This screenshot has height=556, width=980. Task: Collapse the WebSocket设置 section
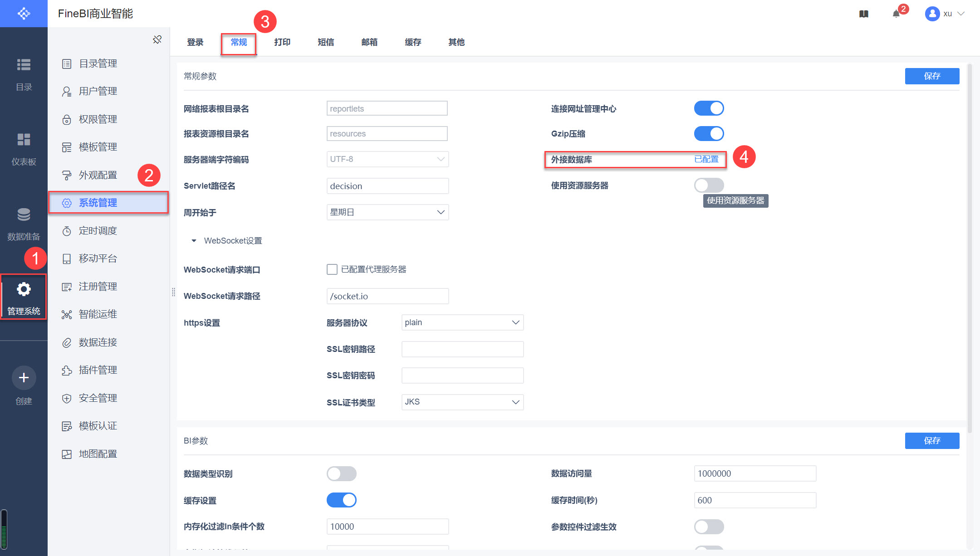(x=194, y=241)
